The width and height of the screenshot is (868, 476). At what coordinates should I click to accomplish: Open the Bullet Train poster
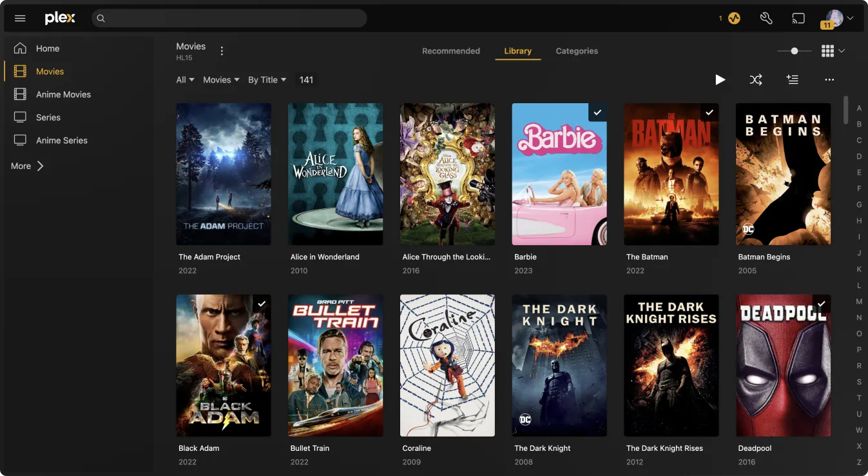click(x=336, y=366)
